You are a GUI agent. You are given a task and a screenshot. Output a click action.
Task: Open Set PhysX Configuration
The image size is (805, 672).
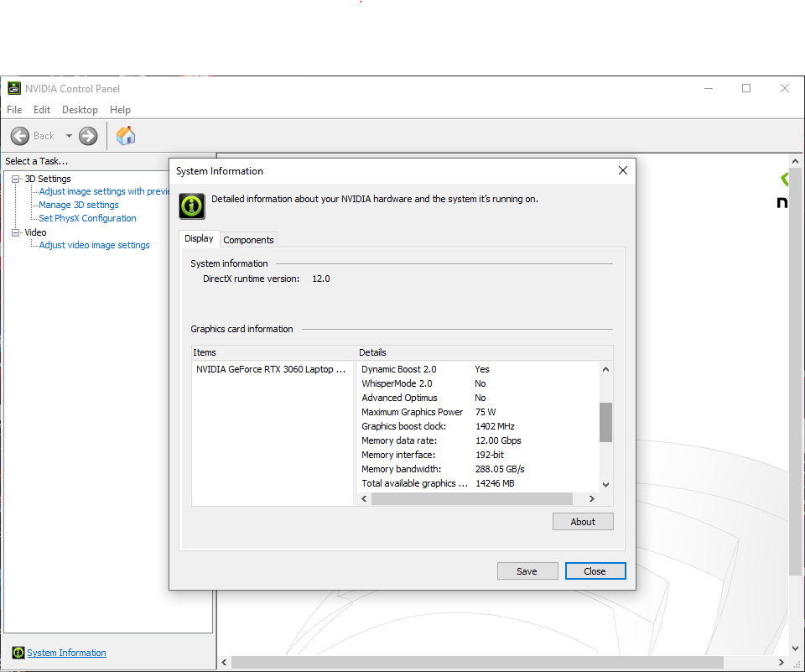click(x=87, y=218)
